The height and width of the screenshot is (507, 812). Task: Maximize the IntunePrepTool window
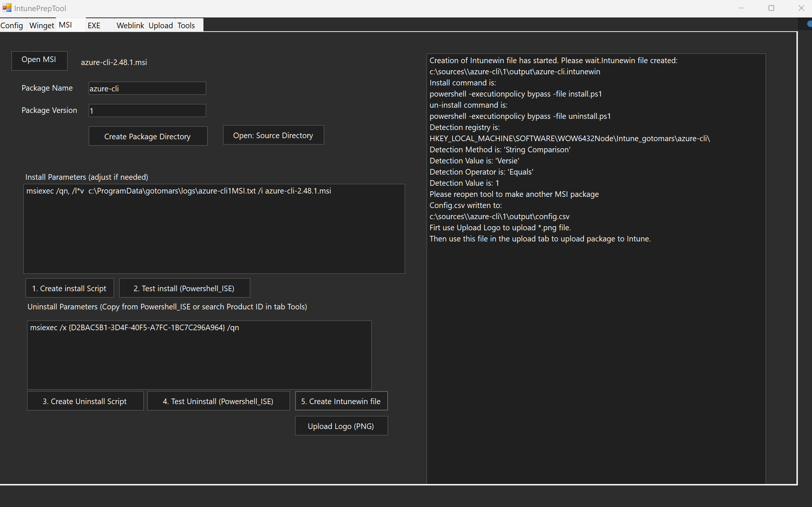(x=771, y=8)
